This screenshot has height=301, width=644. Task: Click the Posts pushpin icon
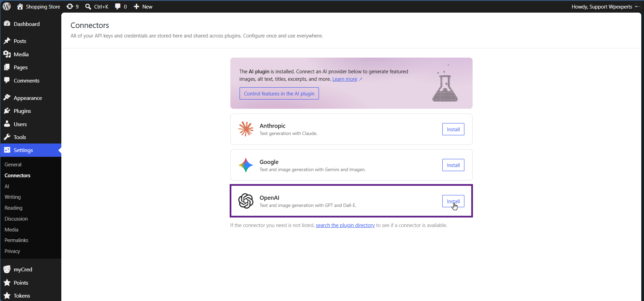tap(7, 41)
